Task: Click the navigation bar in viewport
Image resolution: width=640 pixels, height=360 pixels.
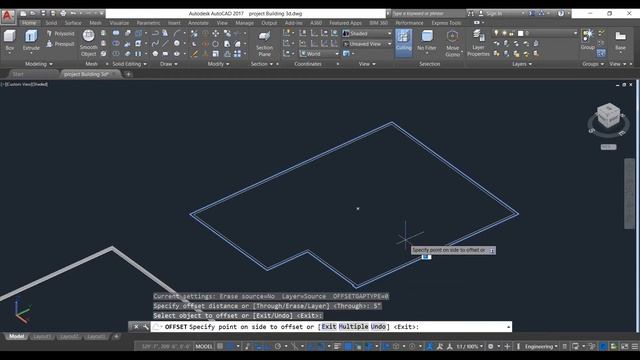Action: 629,194
